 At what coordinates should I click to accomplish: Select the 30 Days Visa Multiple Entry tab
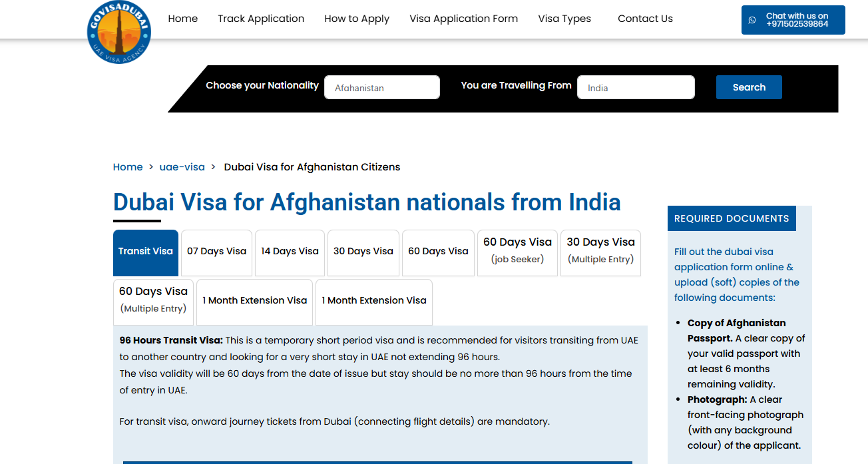[x=600, y=252]
